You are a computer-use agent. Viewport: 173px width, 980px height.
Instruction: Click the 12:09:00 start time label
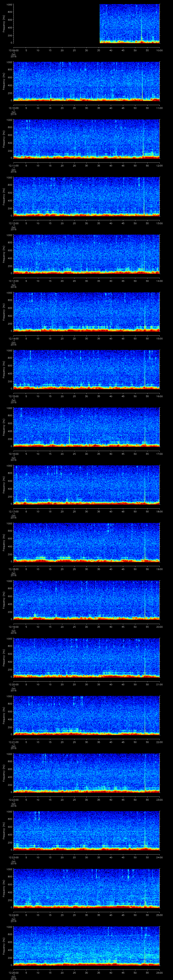pos(13,50)
